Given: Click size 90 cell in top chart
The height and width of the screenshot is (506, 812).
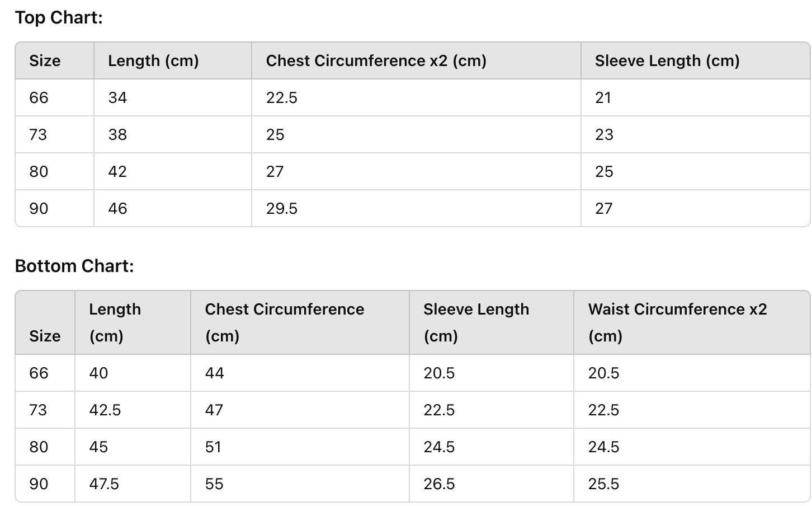Looking at the screenshot, I should pos(39,208).
